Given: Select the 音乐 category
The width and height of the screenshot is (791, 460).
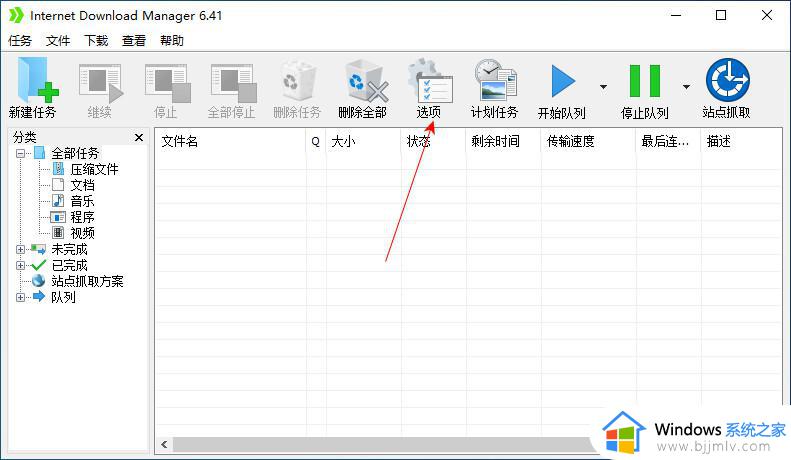Looking at the screenshot, I should [x=82, y=201].
